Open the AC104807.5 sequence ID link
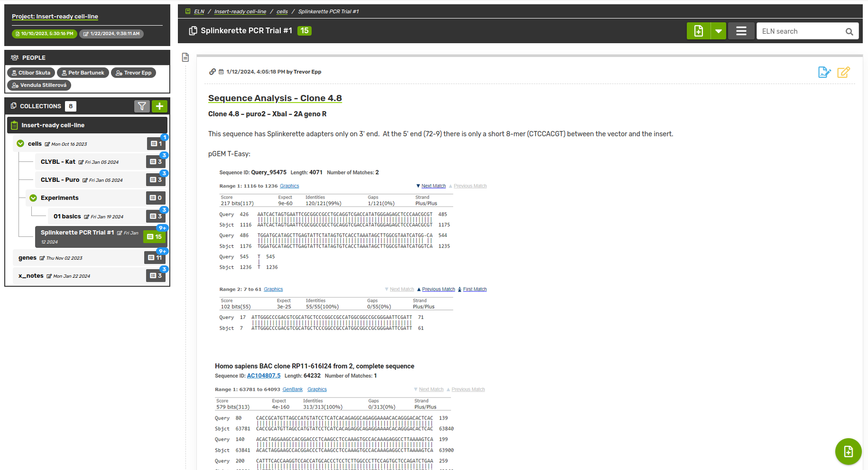The image size is (868, 470). pyautogui.click(x=264, y=376)
